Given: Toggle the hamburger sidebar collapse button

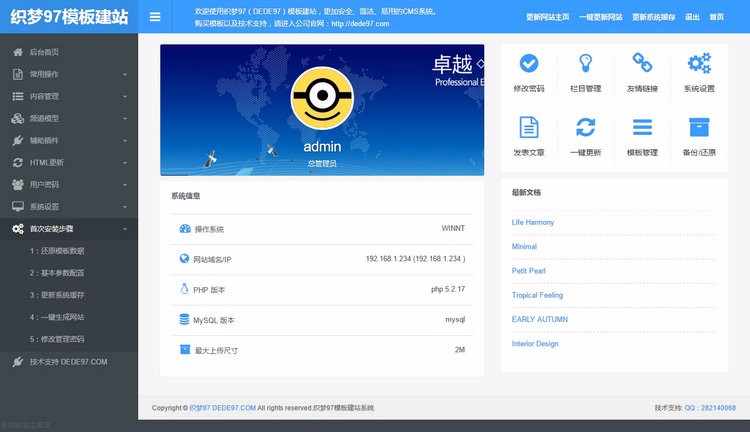Looking at the screenshot, I should pos(154,17).
